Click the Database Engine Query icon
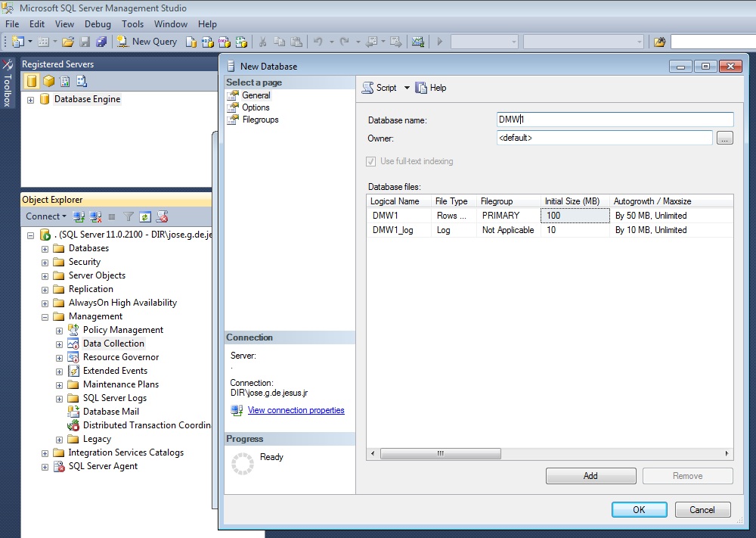This screenshot has height=538, width=756. (191, 42)
